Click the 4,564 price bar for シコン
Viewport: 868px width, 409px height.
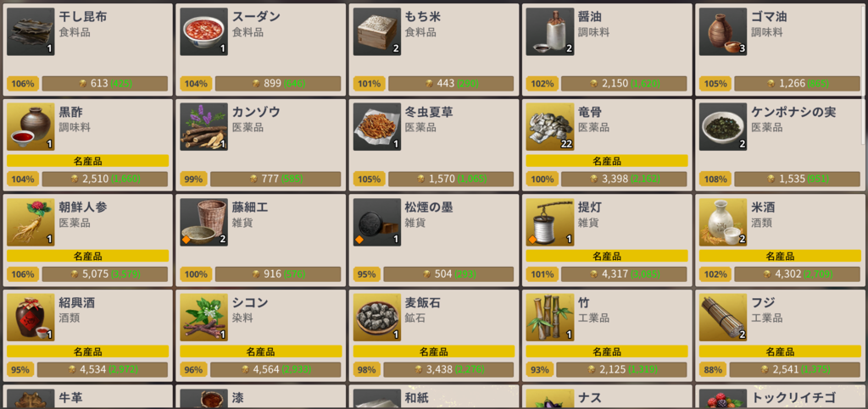pyautogui.click(x=275, y=370)
